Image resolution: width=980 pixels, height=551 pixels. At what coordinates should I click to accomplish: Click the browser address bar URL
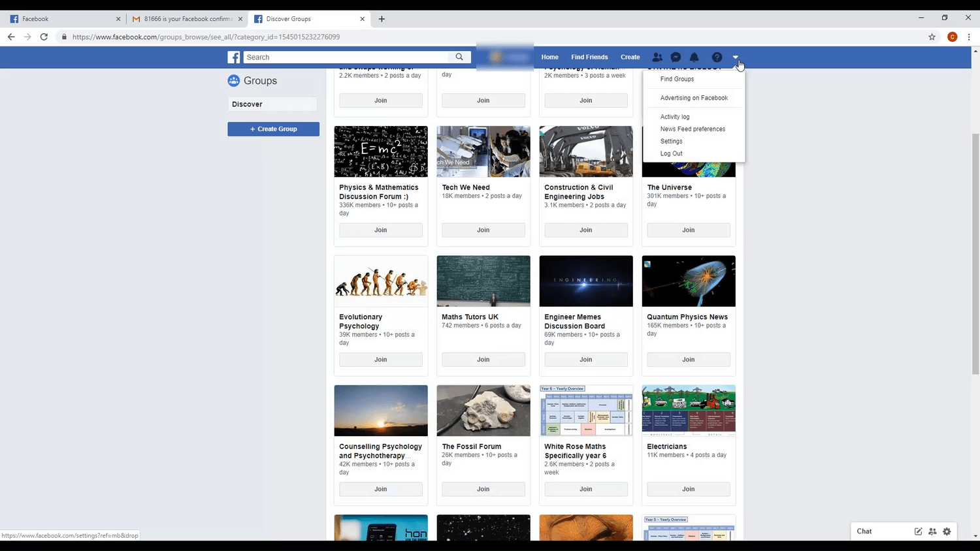[x=206, y=37]
